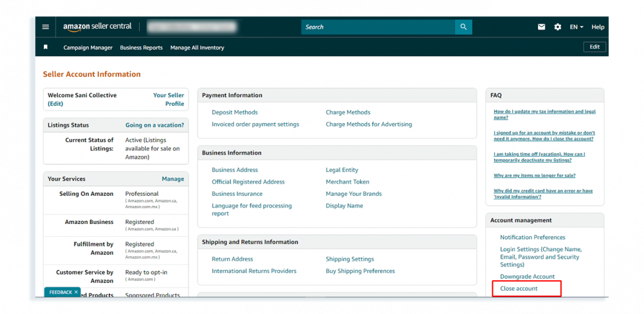Dismiss the FEEDBACK tab with its X
The image size is (644, 314).
(x=76, y=292)
